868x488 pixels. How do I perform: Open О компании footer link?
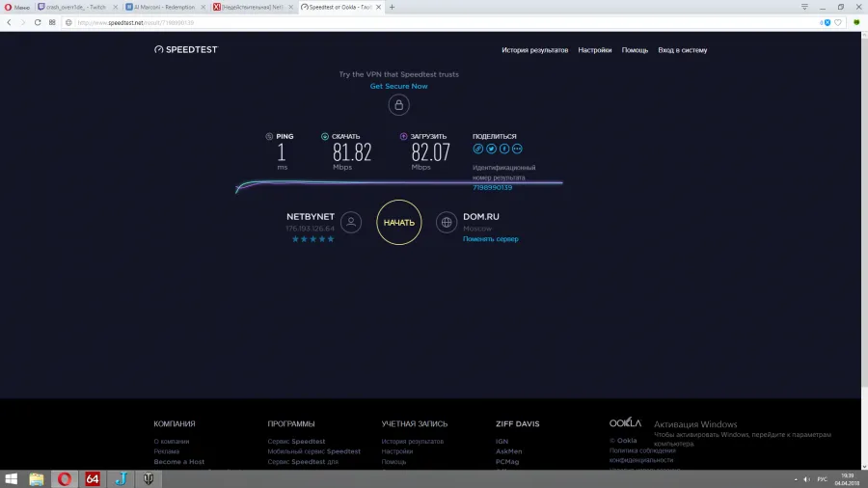[x=172, y=442]
